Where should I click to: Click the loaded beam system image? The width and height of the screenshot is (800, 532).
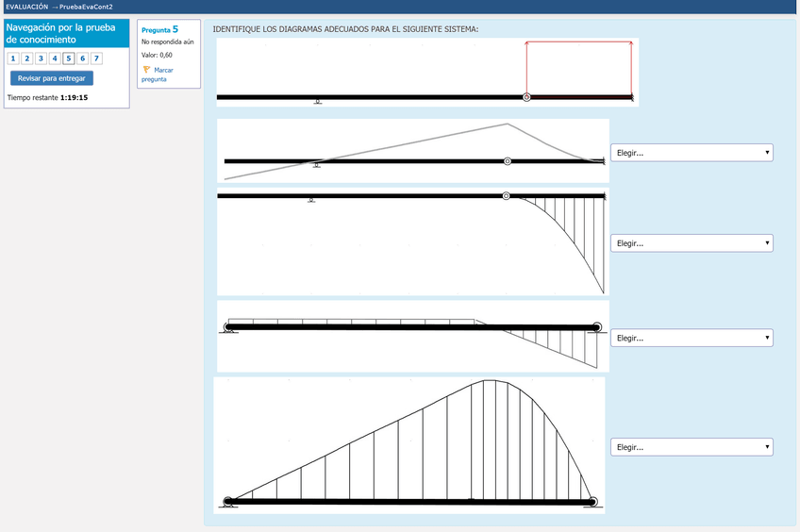[x=427, y=72]
